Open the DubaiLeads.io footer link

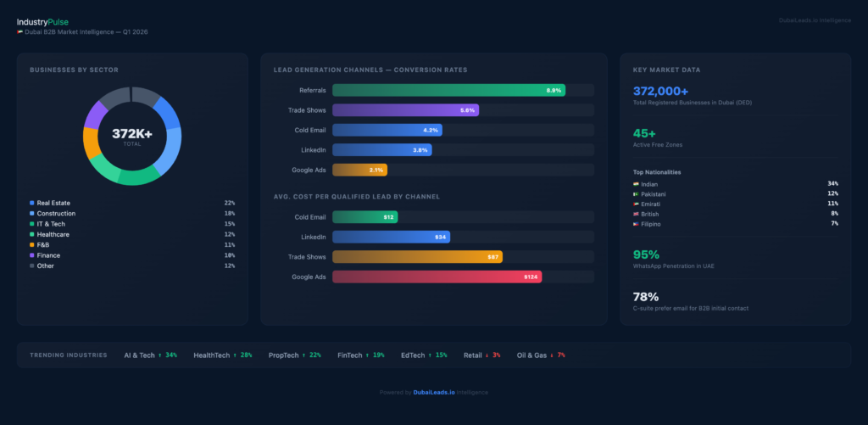(x=434, y=393)
